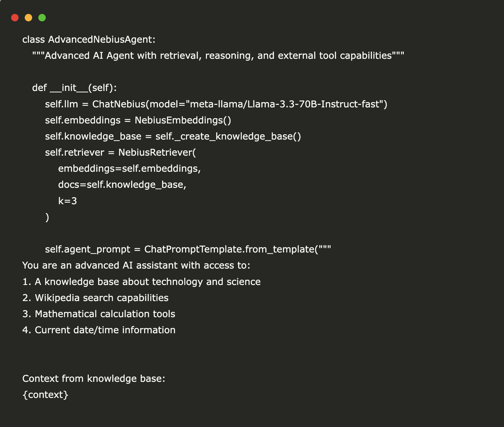Click the yellow minimize dot
The image size is (504, 427).
click(x=28, y=18)
